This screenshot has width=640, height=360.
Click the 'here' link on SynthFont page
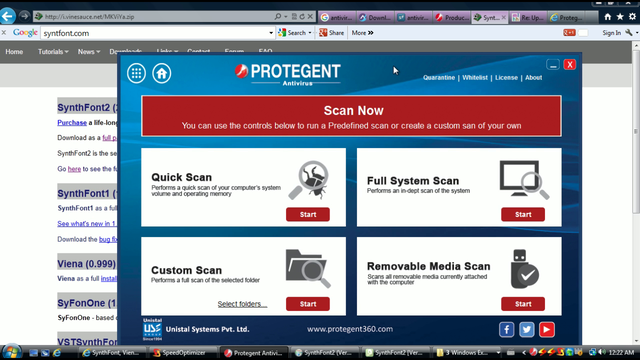coord(74,169)
